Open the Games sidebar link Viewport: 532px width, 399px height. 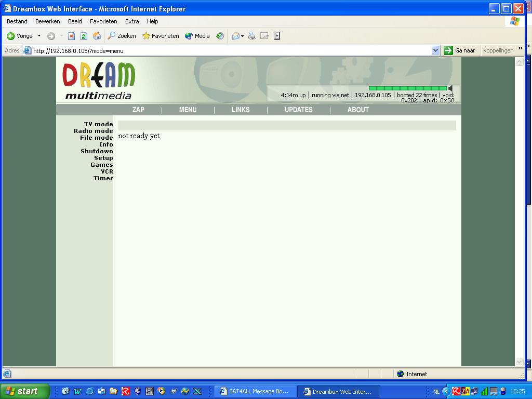[102, 165]
